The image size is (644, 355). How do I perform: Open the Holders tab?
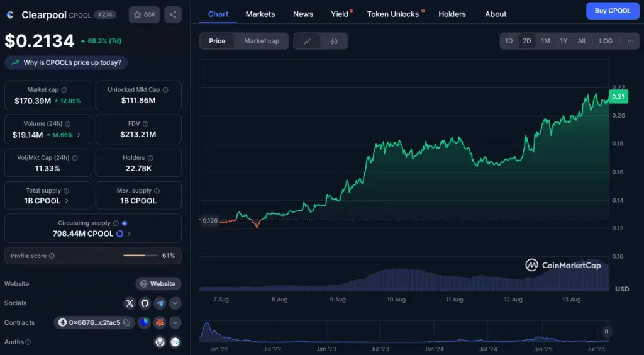452,14
